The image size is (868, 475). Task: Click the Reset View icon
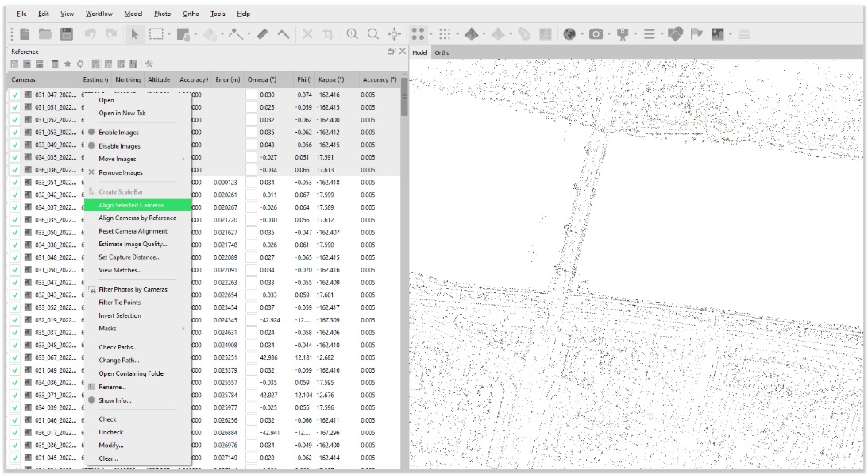click(395, 36)
